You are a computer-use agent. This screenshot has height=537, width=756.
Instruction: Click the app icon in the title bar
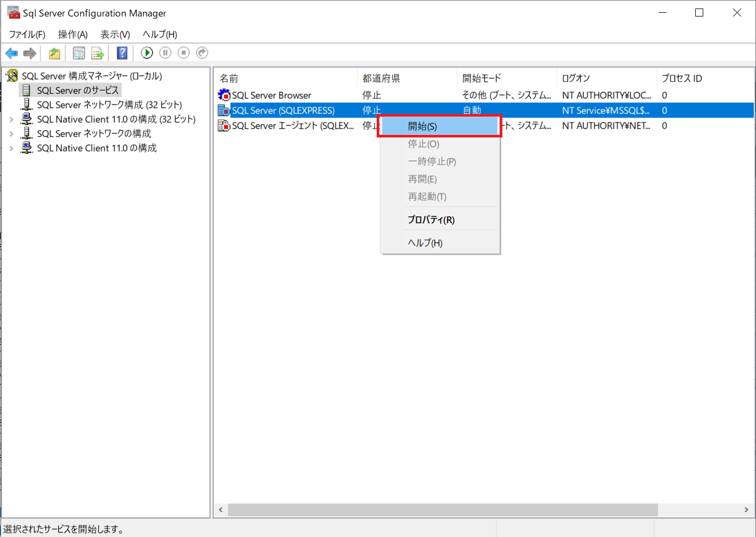click(x=13, y=13)
